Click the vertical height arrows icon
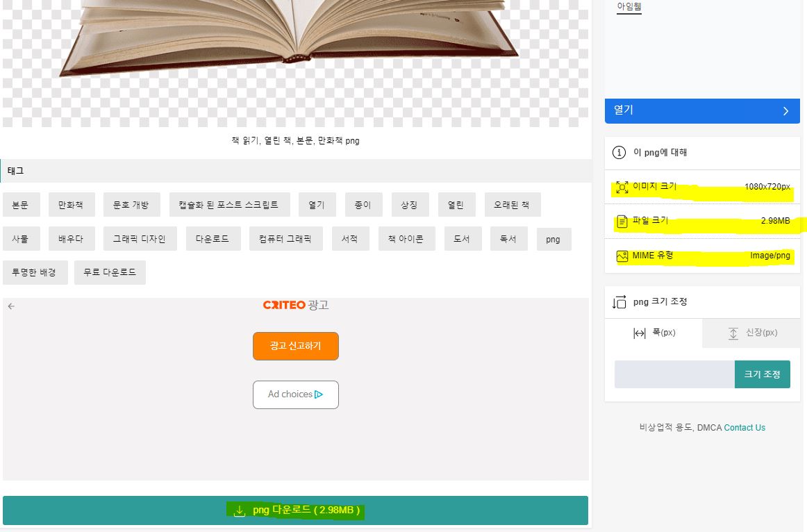This screenshot has height=532, width=807. tap(733, 333)
